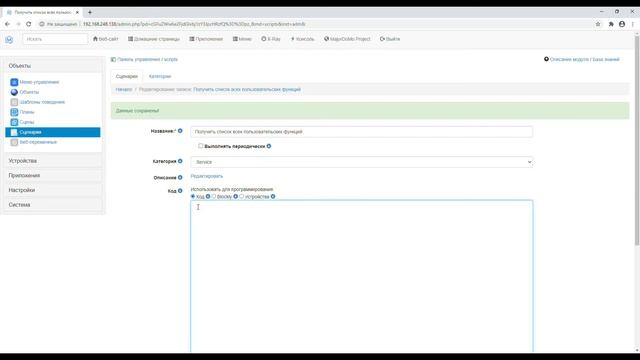
Task: Click info icon next to Описание
Action: 180,178
